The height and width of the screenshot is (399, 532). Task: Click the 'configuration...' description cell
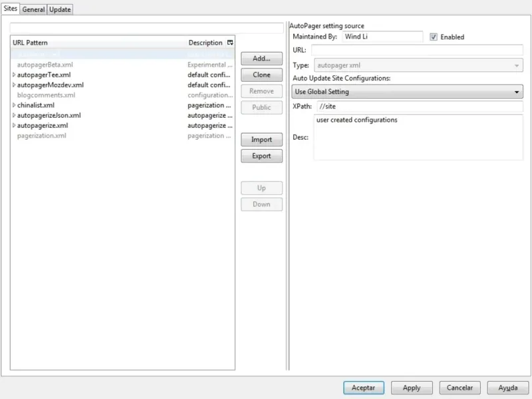tap(210, 95)
